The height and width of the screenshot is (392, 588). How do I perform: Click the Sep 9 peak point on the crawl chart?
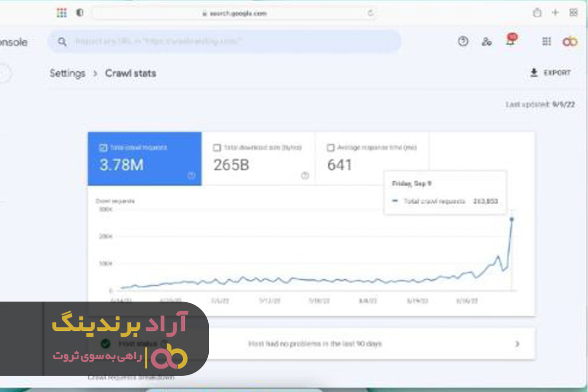[512, 219]
